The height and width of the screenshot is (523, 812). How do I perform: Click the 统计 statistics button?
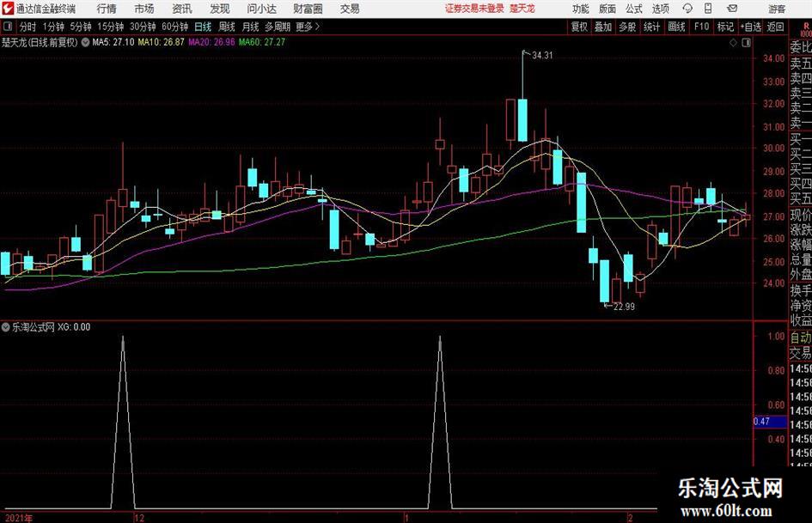[x=651, y=27]
